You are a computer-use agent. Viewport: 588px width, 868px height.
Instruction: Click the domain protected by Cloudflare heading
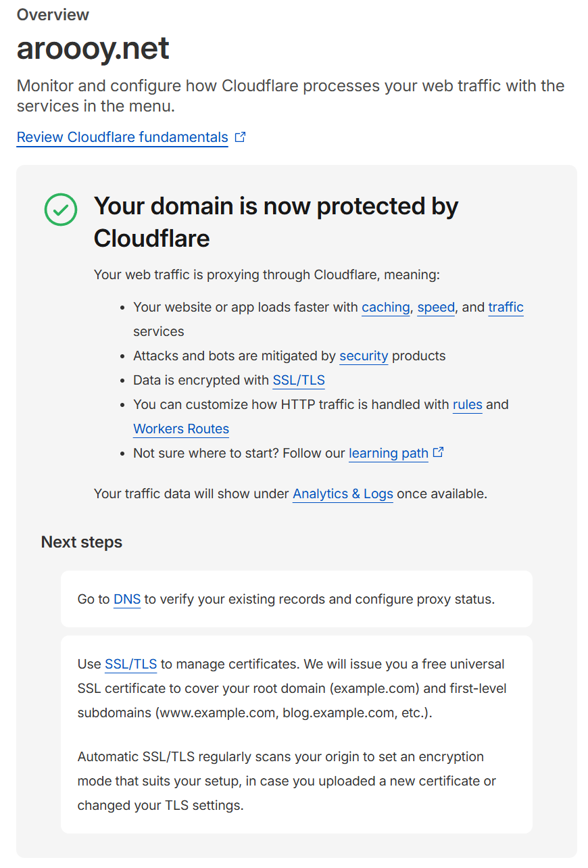tap(276, 222)
